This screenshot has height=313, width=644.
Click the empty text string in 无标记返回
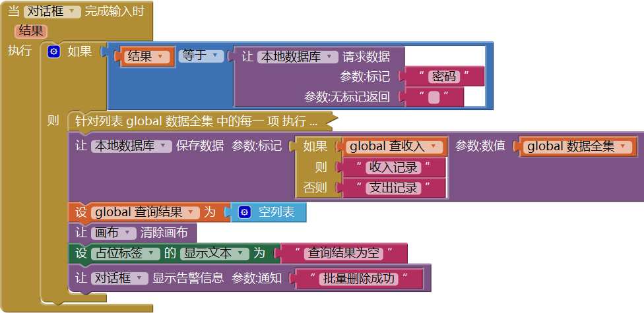[434, 98]
